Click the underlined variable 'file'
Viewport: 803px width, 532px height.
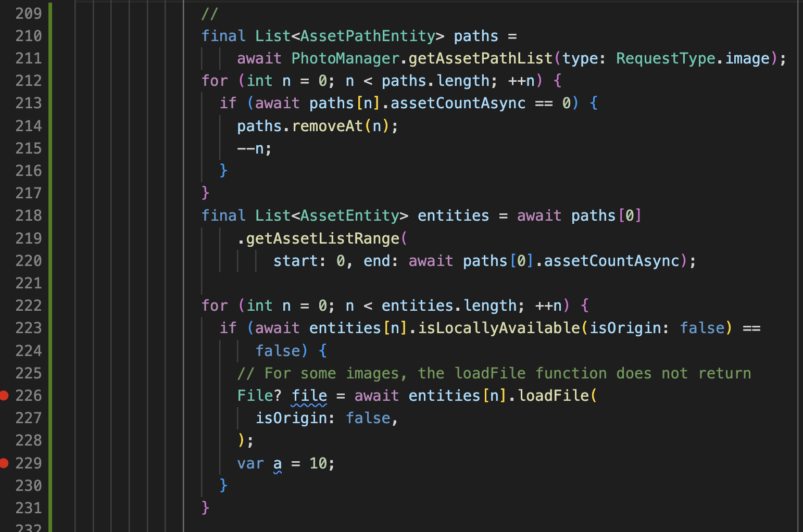(309, 396)
